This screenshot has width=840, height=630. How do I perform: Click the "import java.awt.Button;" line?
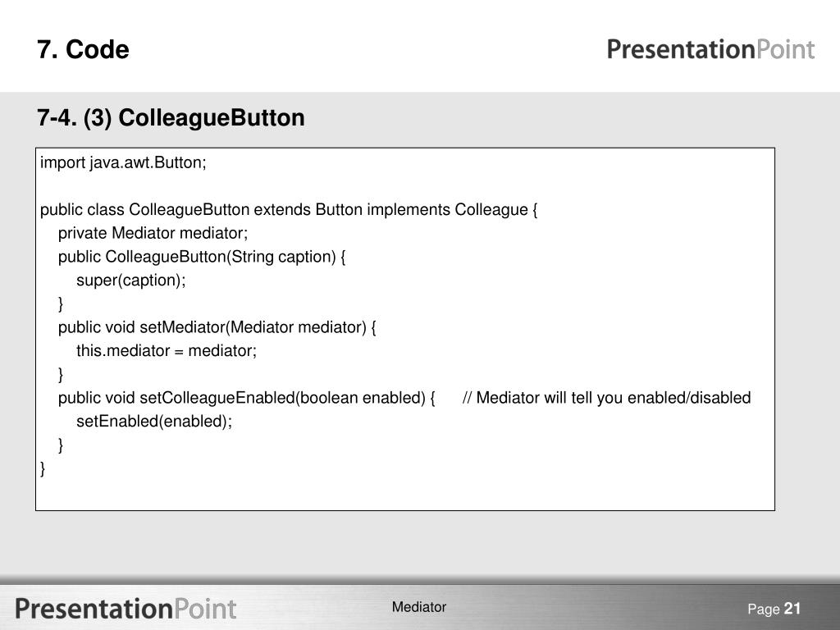coord(123,162)
